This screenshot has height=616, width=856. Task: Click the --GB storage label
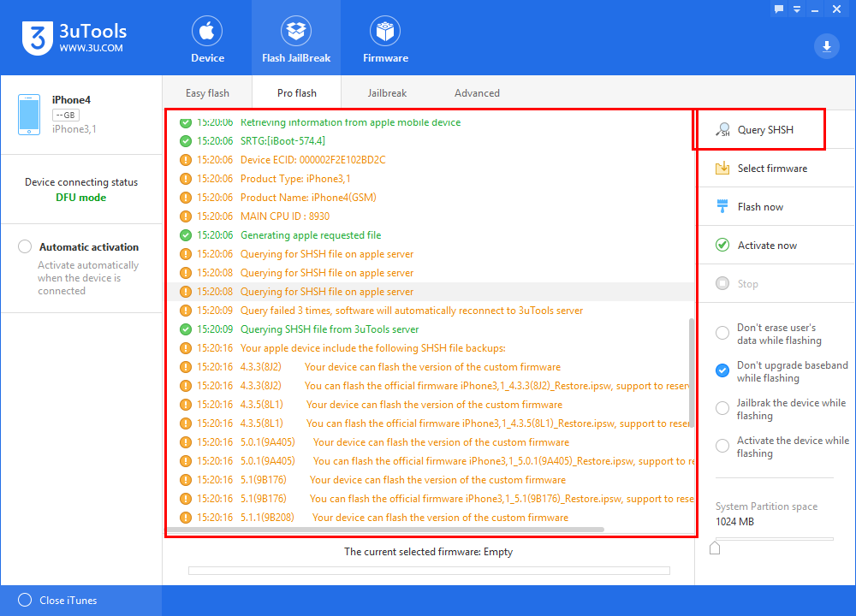click(x=66, y=115)
